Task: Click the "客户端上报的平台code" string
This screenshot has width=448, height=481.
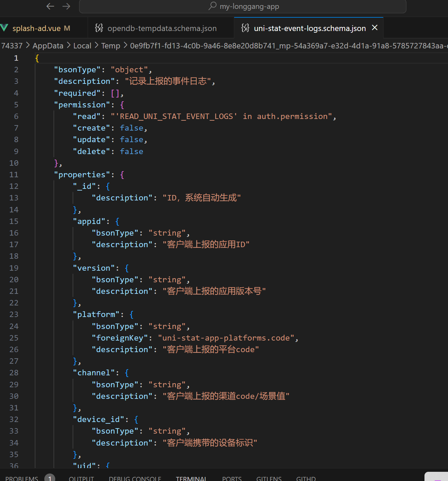Action: pyautogui.click(x=211, y=349)
